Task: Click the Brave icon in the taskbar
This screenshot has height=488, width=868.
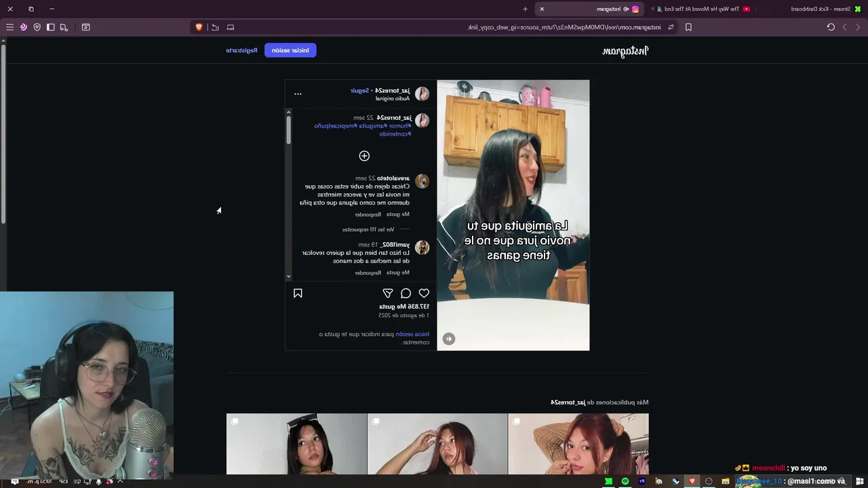Action: coord(692,481)
